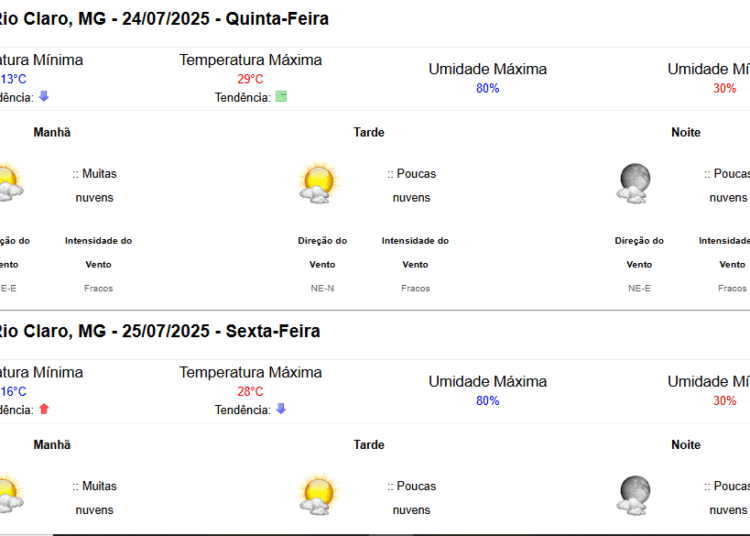
Task: Click the sun-with-cloud afternoon icon for Quinta-Feira
Action: click(x=318, y=183)
